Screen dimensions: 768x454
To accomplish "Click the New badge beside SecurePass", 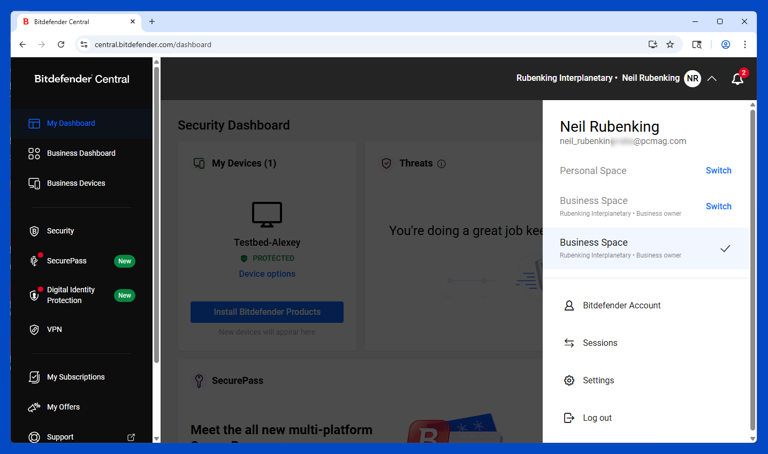I will (124, 261).
